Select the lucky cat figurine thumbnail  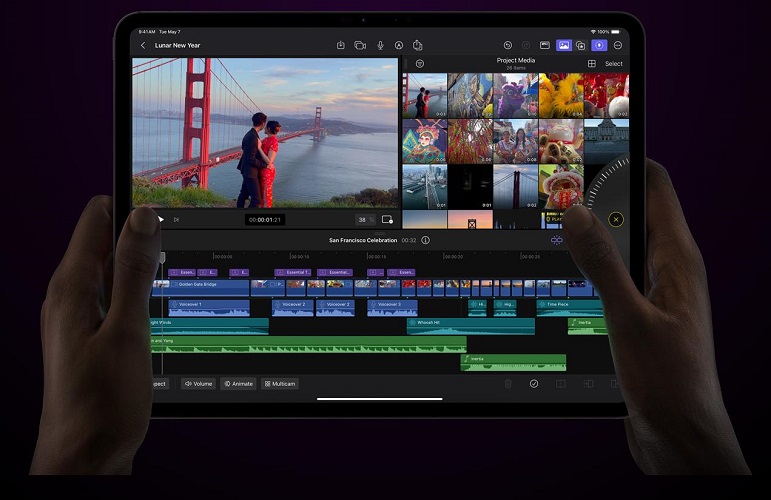pos(561,141)
